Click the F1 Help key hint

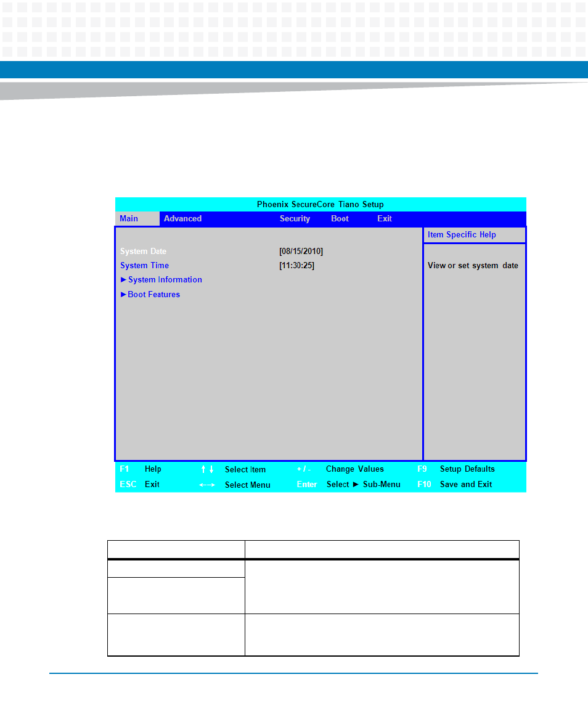click(140, 469)
